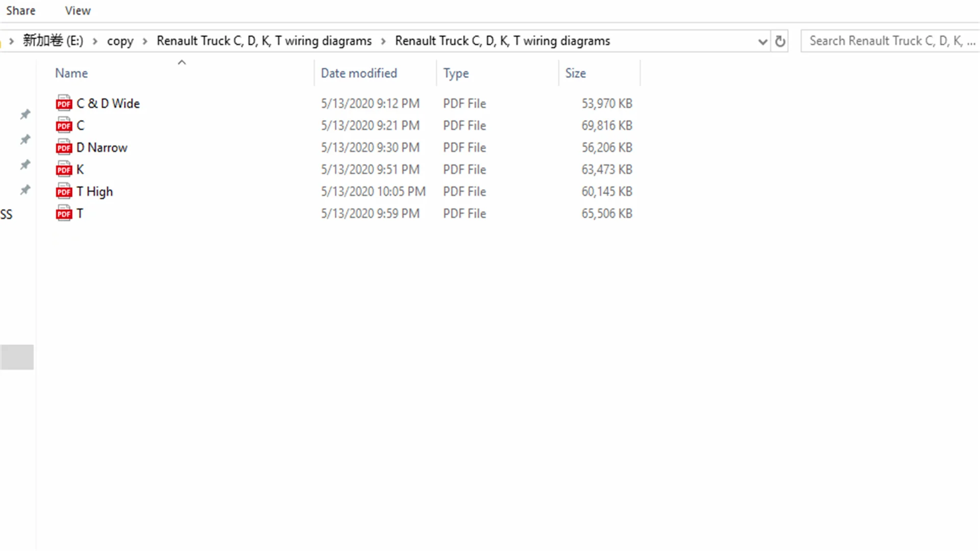Go to first Renault Truck wiring diagrams breadcrumb
The image size is (980, 551).
[264, 41]
